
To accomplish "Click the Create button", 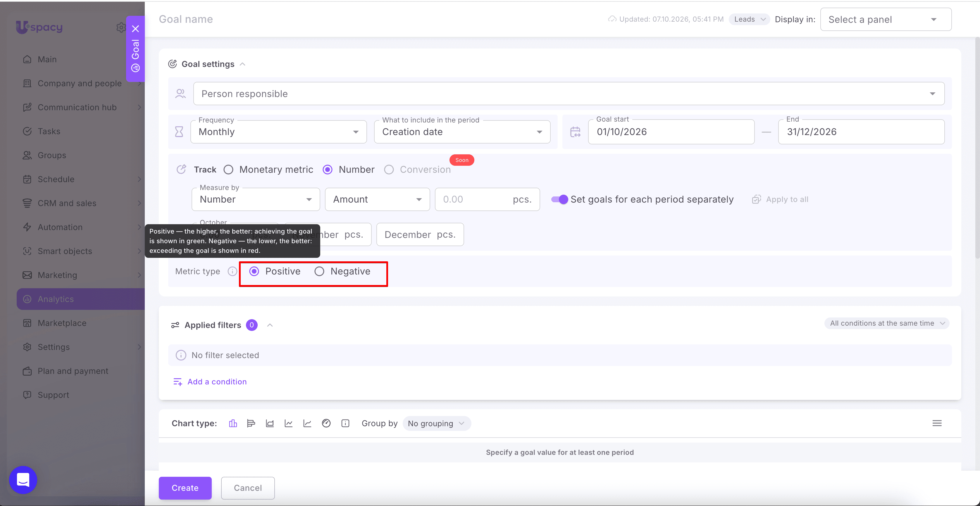I will coord(185,488).
